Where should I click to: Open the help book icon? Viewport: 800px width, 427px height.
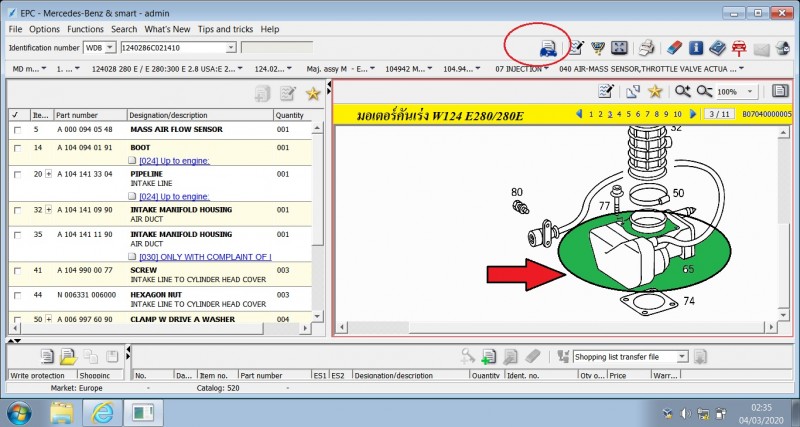point(717,48)
